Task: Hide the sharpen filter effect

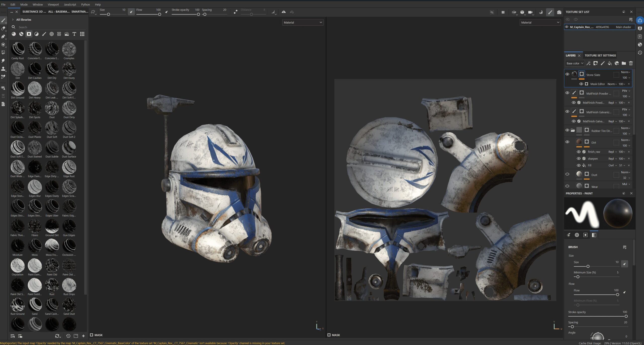Action: point(578,159)
